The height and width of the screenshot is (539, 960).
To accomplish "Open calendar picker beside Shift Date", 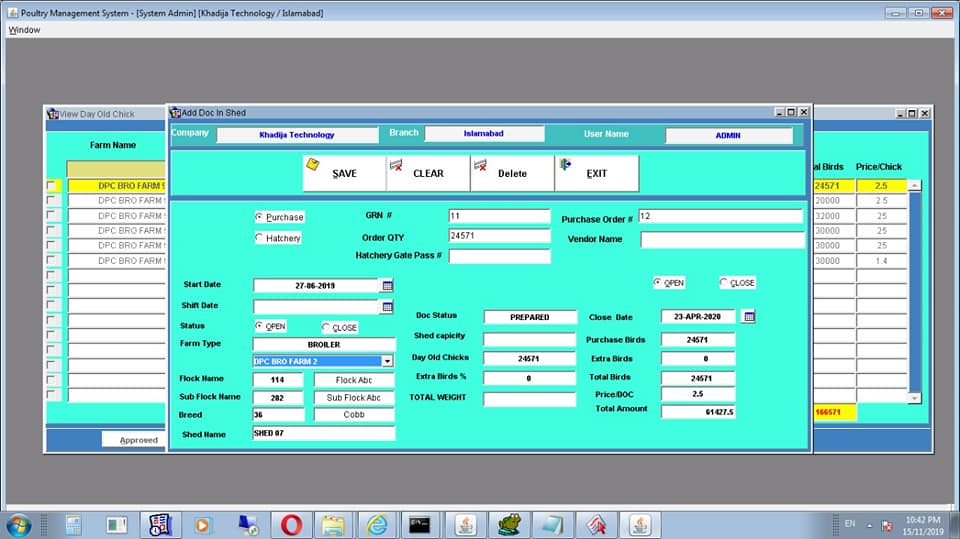I will pos(387,307).
